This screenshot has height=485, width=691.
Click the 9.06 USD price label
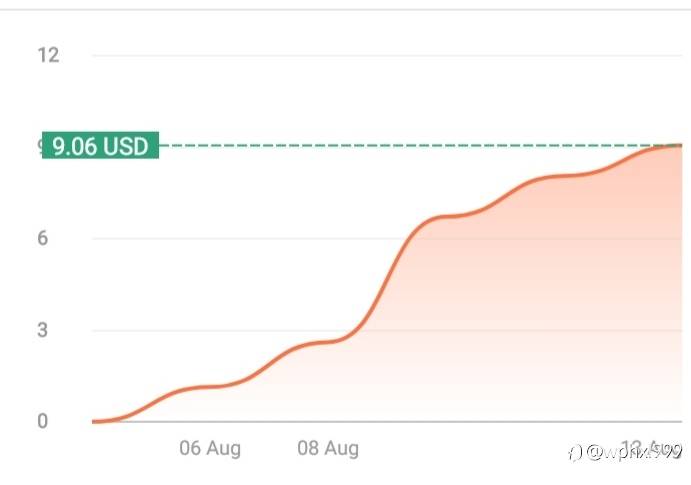[x=100, y=146]
